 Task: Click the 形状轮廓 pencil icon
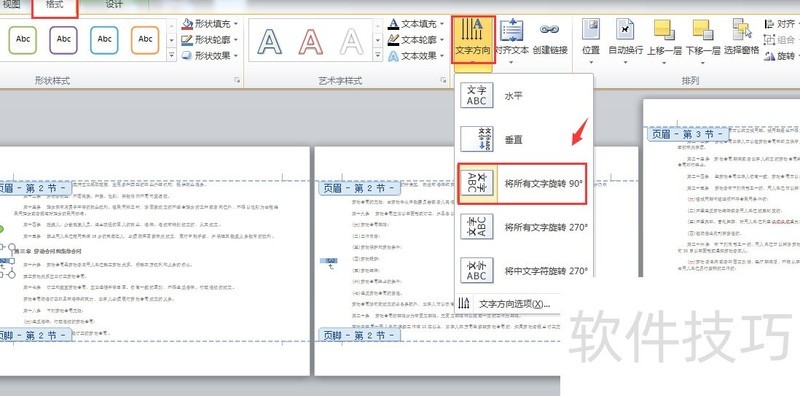(x=187, y=39)
